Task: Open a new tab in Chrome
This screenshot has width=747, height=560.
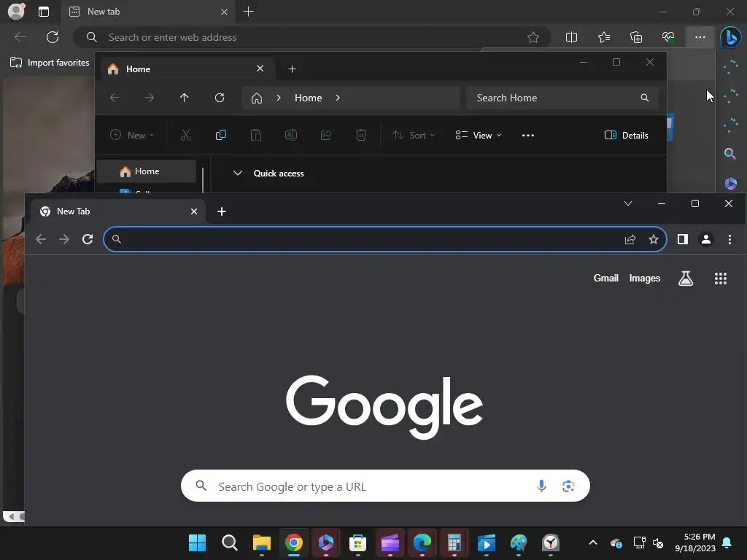Action: click(222, 211)
